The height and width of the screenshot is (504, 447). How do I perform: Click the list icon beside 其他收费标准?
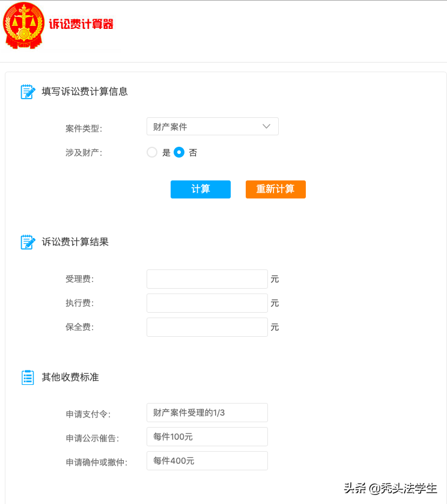coord(28,377)
